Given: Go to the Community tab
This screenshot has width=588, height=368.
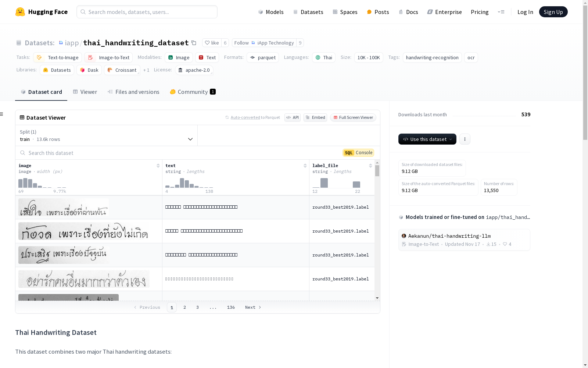Looking at the screenshot, I should coord(193,92).
